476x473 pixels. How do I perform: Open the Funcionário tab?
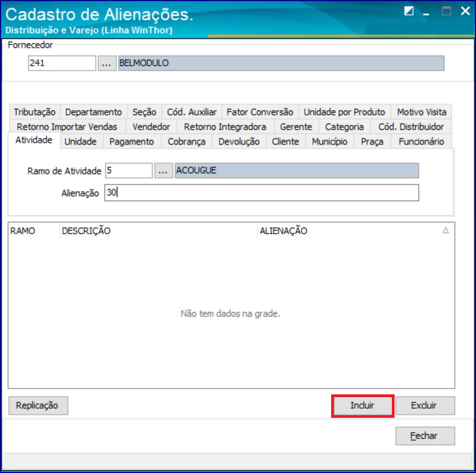tap(421, 141)
